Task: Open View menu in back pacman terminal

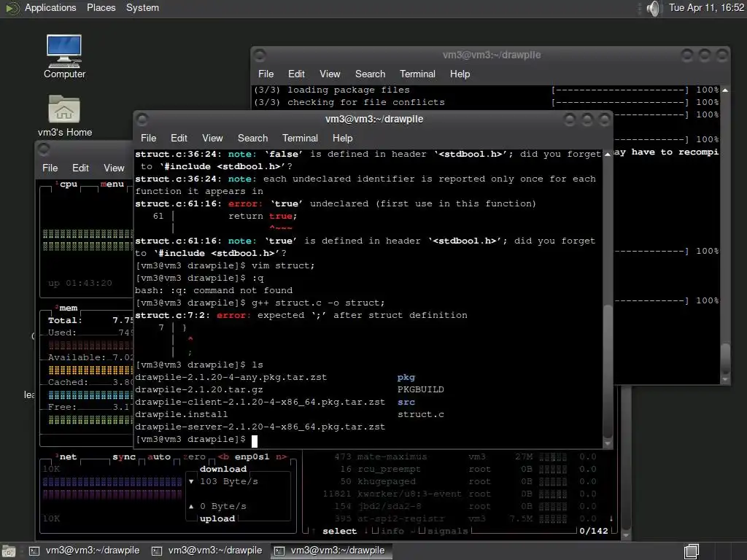Action: tap(330, 74)
